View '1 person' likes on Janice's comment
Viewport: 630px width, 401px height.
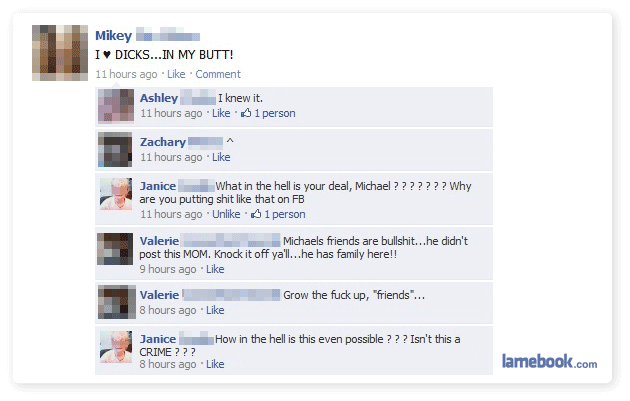(x=285, y=214)
